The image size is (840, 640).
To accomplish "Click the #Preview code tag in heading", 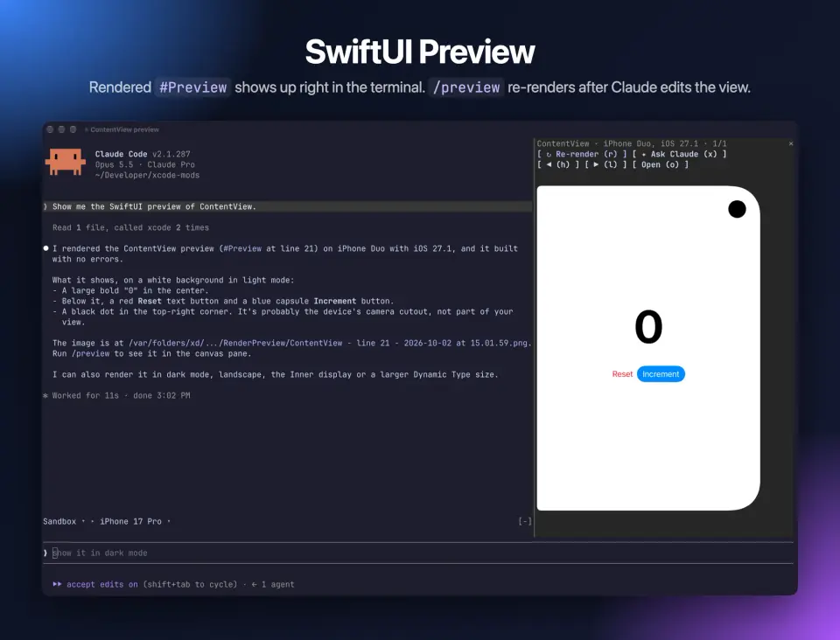I will point(192,87).
